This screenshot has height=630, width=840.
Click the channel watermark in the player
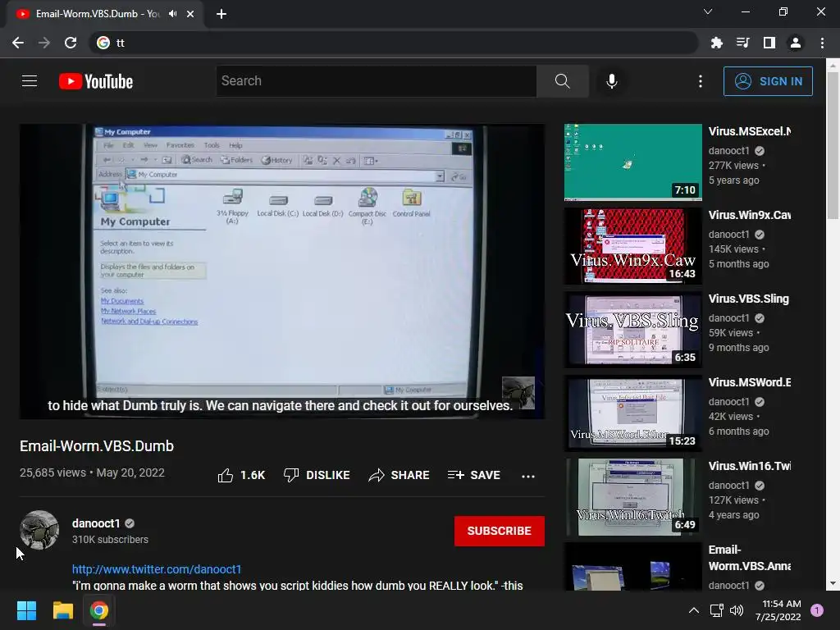[x=518, y=393]
